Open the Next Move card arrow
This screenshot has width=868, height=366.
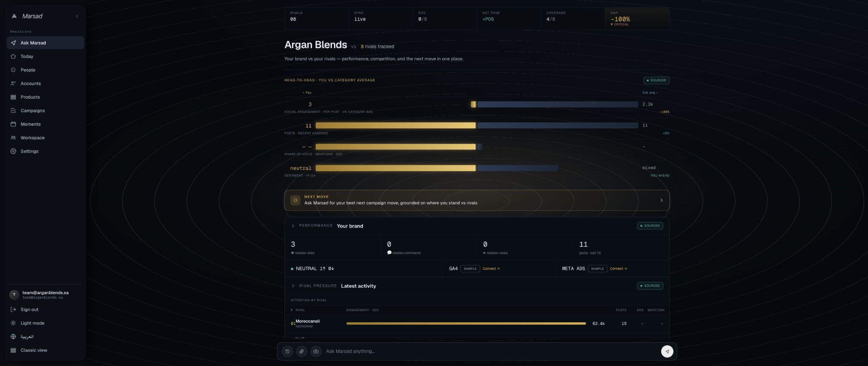[x=661, y=200]
